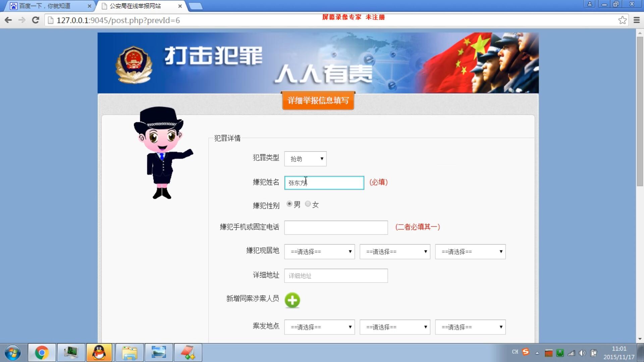
Task: Switch to 公安局在线举报网站 tab
Action: coord(140,6)
